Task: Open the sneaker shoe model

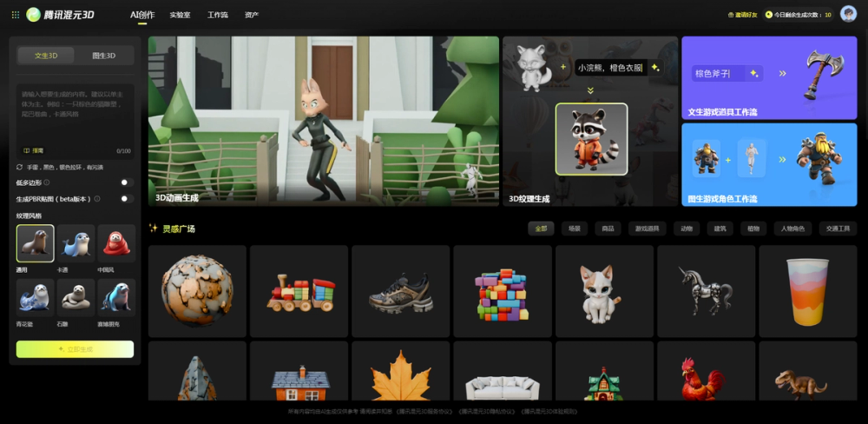Action: 401,292
